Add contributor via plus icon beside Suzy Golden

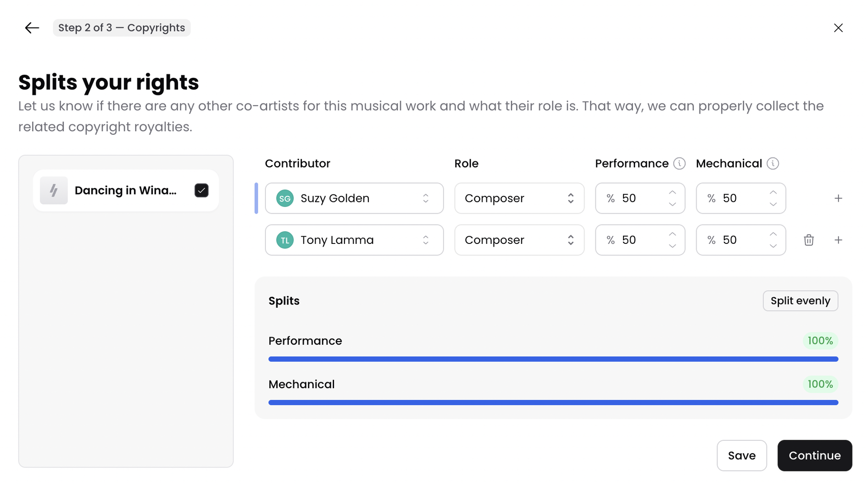[838, 198]
